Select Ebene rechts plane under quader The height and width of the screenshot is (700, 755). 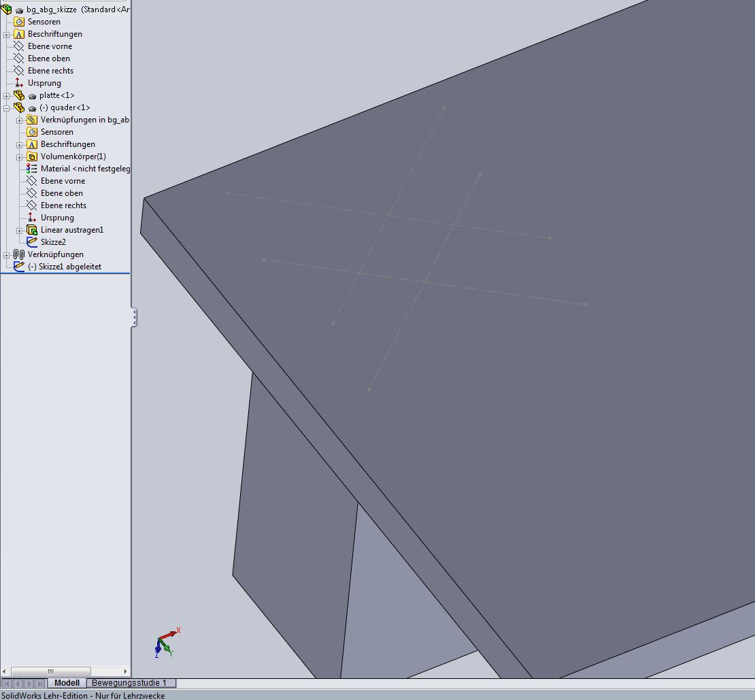[63, 205]
